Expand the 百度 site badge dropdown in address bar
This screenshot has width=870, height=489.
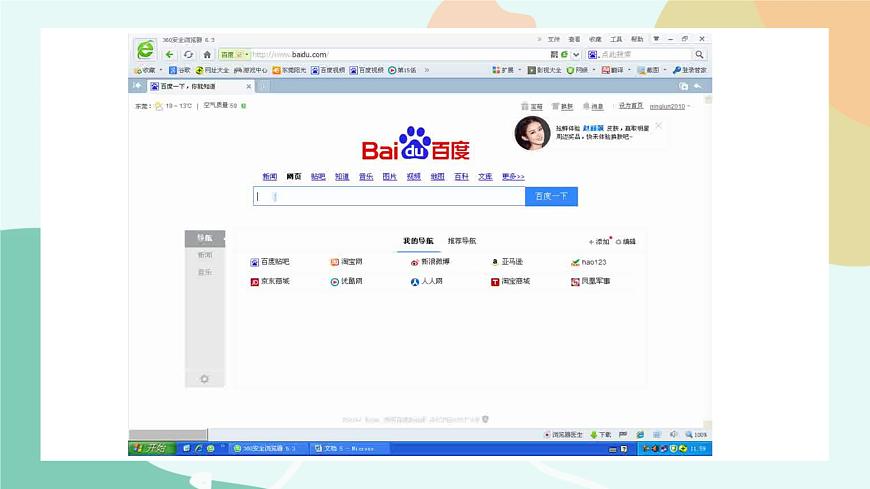pyautogui.click(x=246, y=54)
